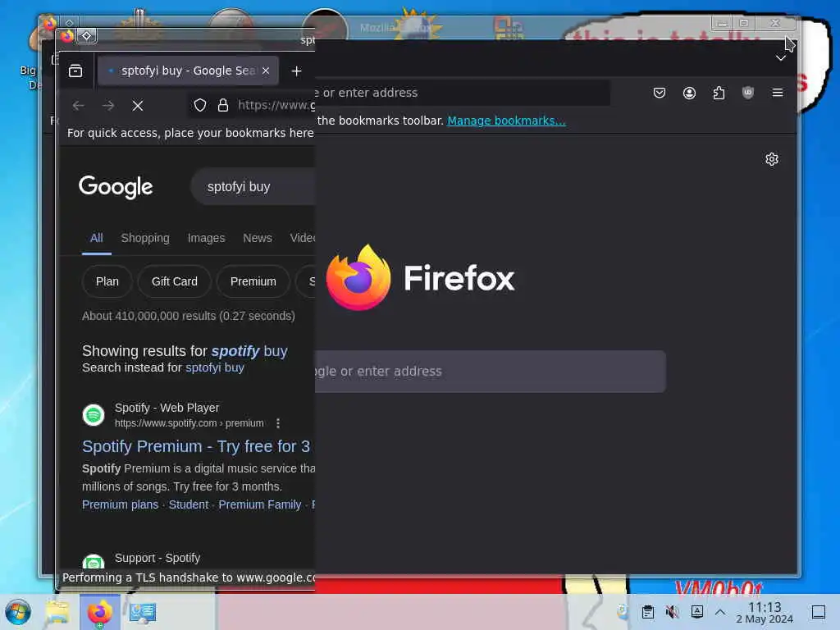Open the 'Premium plans' sitelink

pos(120,504)
